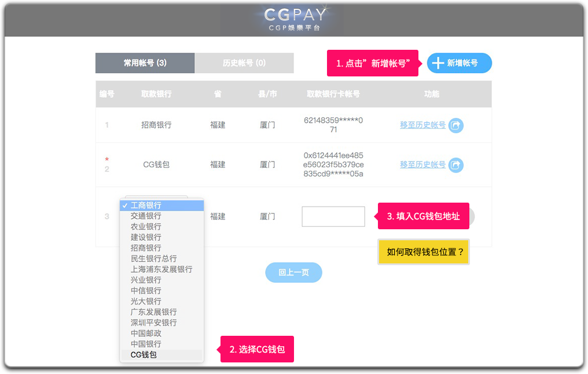
Task: Click the move-to-history icon for 招商银行 row
Action: tap(456, 125)
